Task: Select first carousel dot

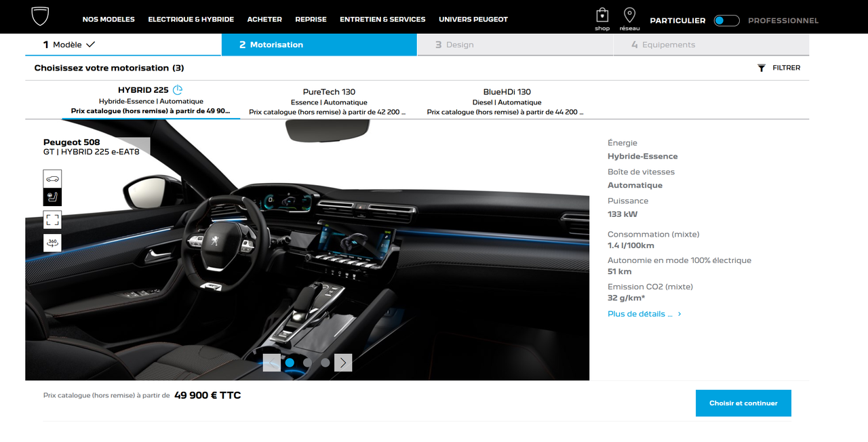Action: [x=290, y=363]
